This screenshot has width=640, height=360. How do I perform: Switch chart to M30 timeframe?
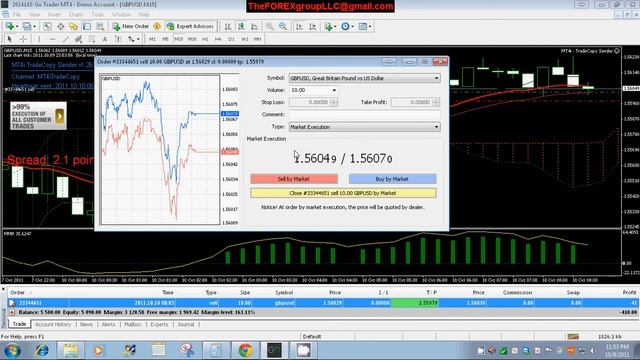point(192,39)
